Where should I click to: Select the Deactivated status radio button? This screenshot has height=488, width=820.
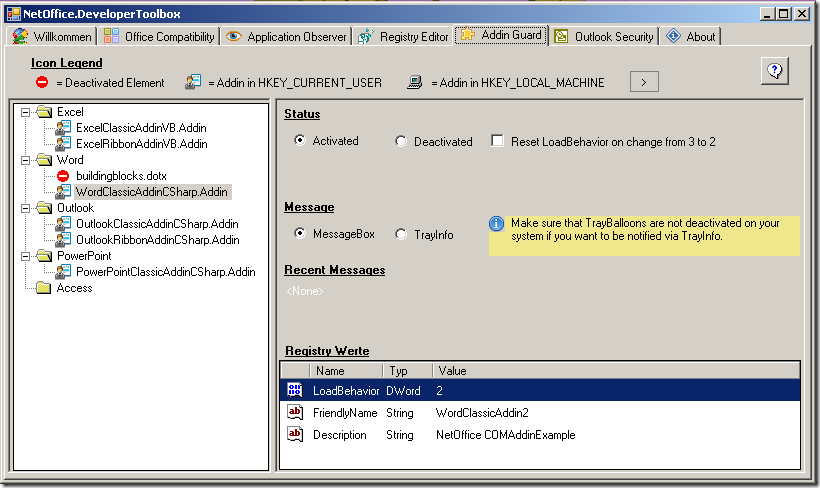coord(401,142)
